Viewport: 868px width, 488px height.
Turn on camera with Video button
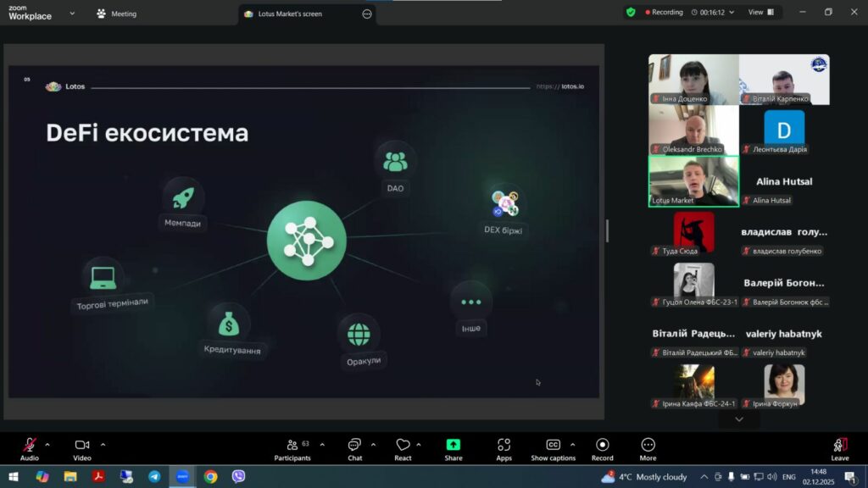pyautogui.click(x=82, y=446)
